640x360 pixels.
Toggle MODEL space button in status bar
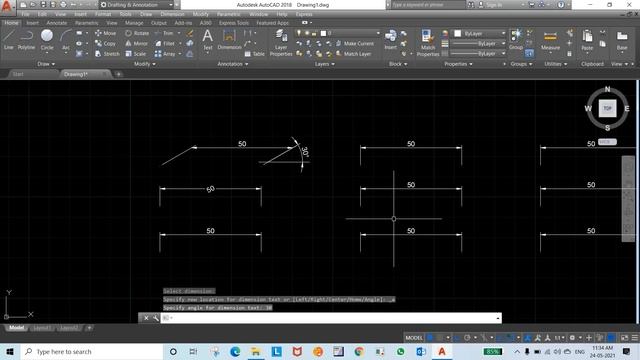(414, 338)
